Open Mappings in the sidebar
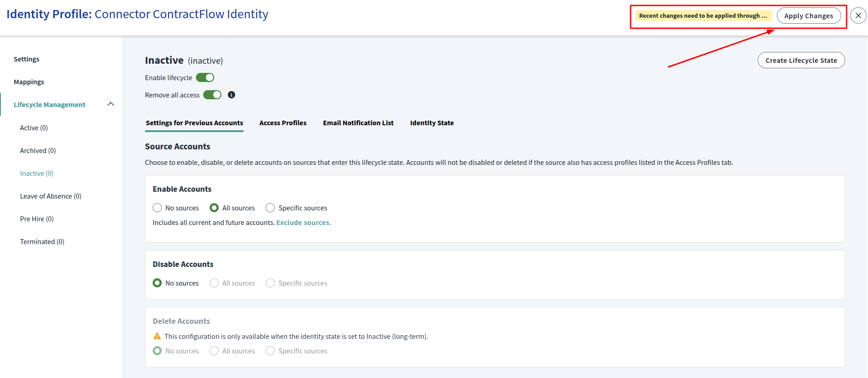868x378 pixels. point(29,82)
